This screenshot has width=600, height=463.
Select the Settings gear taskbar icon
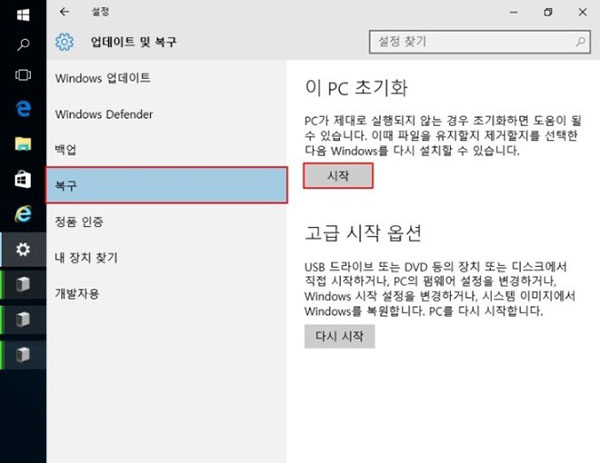(23, 249)
